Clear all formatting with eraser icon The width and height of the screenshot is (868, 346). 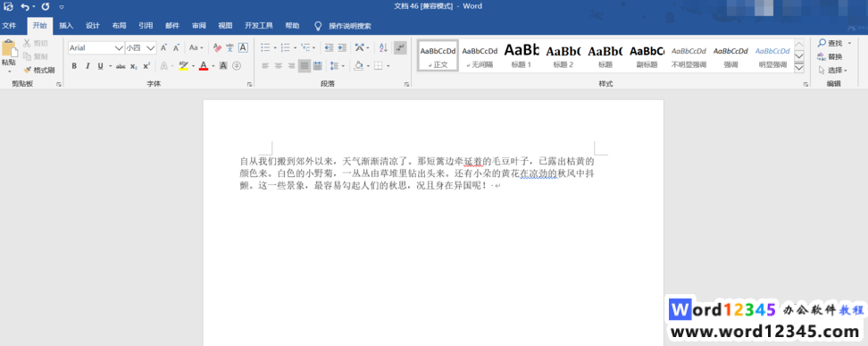tap(218, 48)
